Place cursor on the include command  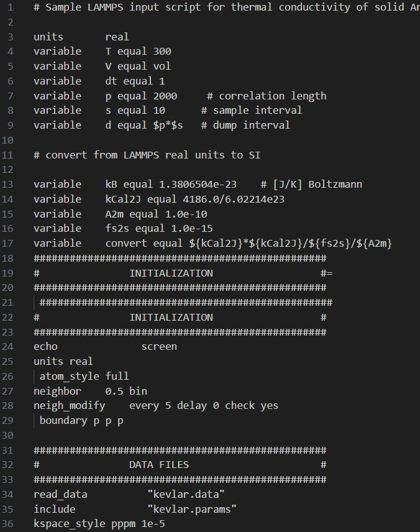point(54,509)
